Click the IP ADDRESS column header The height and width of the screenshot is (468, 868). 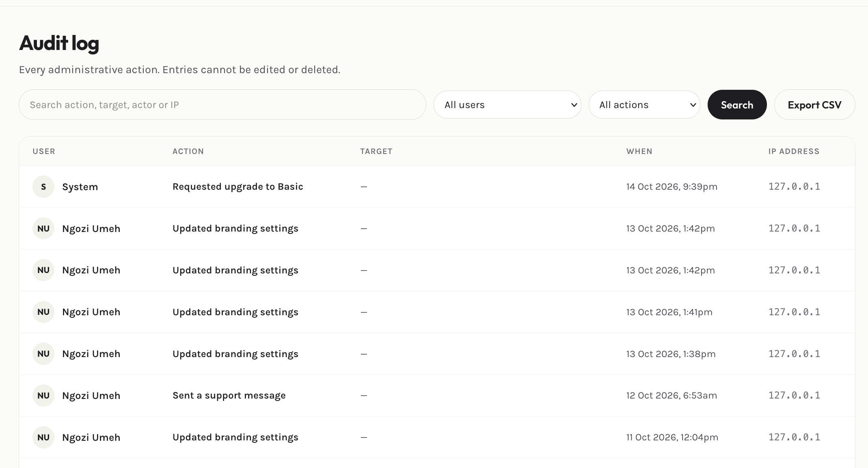point(794,151)
